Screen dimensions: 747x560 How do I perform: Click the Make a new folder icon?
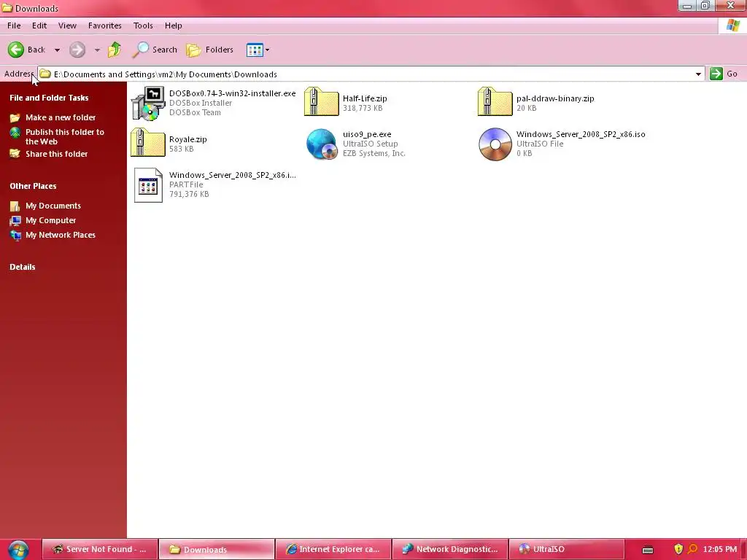coord(15,117)
